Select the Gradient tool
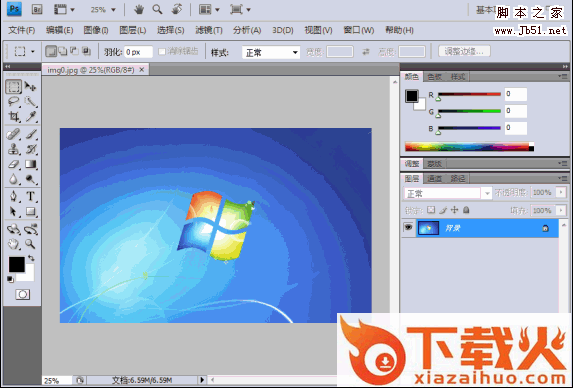 30,164
